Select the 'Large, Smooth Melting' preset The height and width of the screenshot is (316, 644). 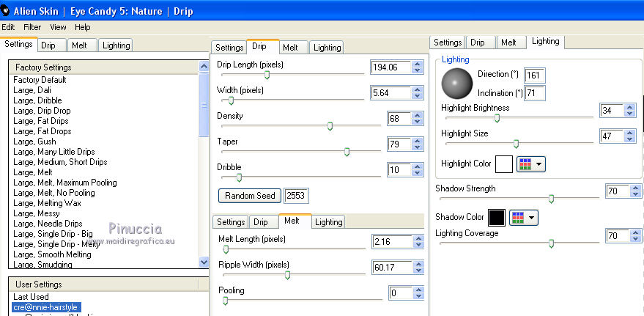pyautogui.click(x=52, y=254)
